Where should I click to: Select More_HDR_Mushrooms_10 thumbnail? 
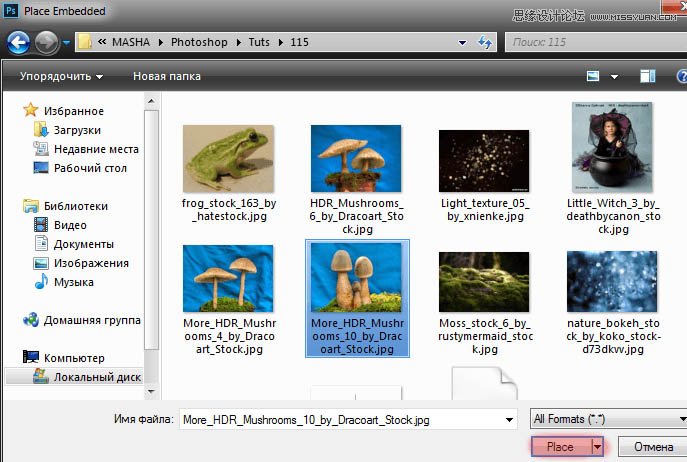coord(356,278)
